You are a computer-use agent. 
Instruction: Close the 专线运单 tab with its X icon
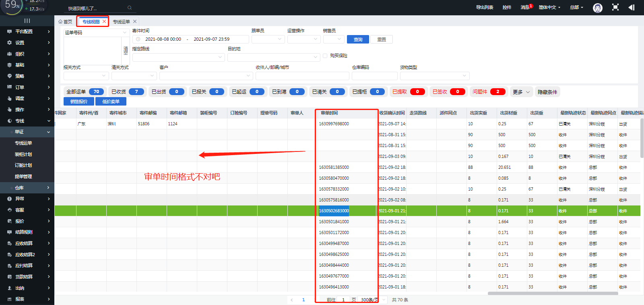tap(135, 21)
